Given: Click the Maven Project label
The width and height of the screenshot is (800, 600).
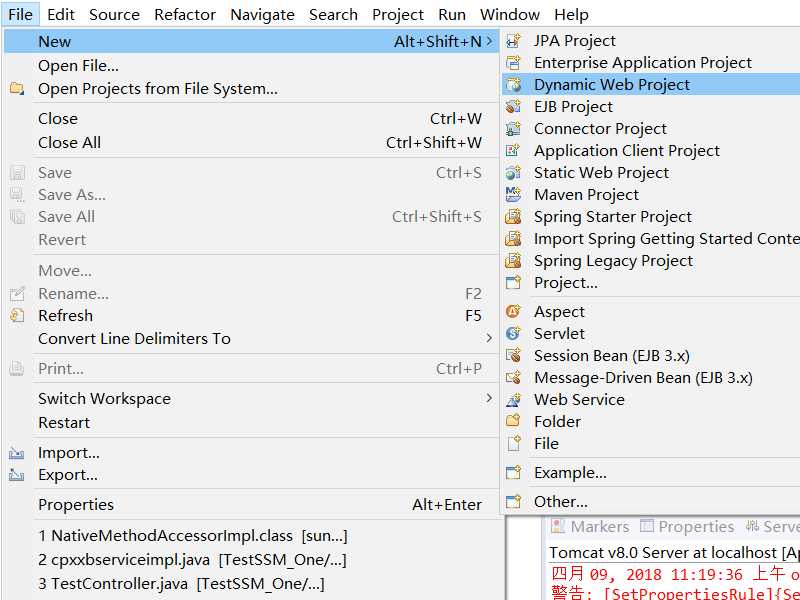Looking at the screenshot, I should click(x=586, y=194).
